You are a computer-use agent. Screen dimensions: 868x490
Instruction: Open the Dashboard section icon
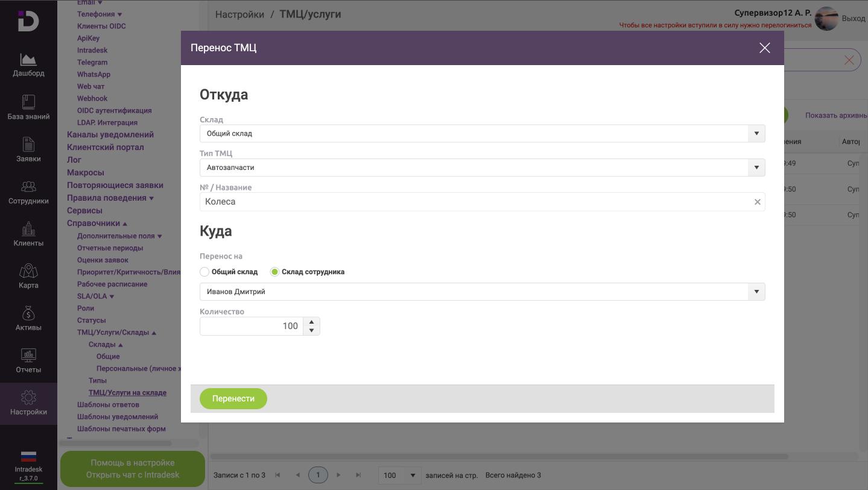pos(28,60)
